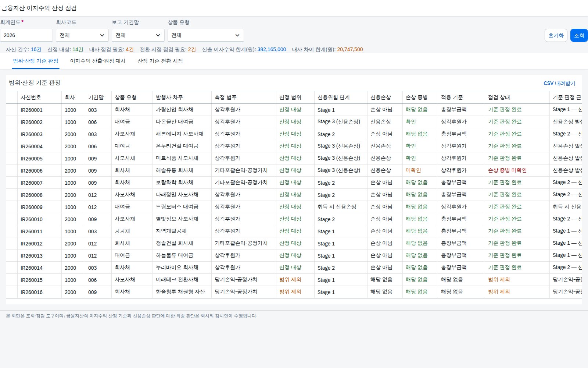
Task: Click issuer 누리바이오 회사채
Action: click(x=177, y=268)
